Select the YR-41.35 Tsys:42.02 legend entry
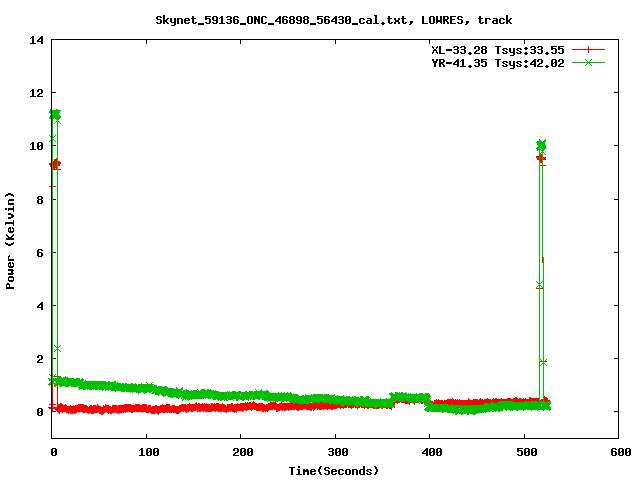This screenshot has width=640, height=480. [498, 63]
